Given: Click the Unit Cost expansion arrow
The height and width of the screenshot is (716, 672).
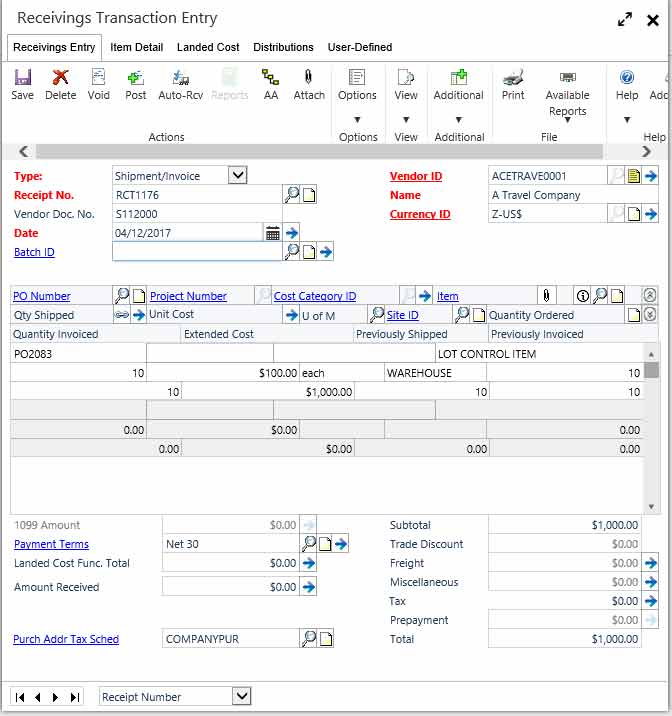Looking at the screenshot, I should (292, 315).
